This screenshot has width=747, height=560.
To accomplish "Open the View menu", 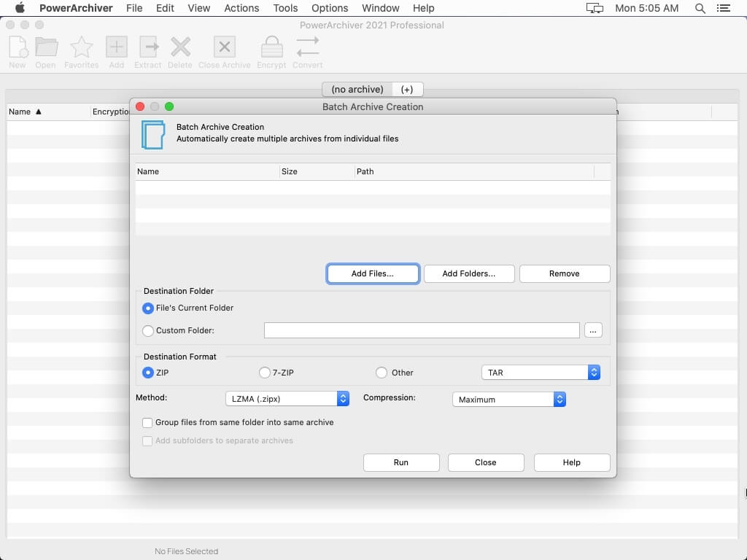I will click(x=198, y=8).
